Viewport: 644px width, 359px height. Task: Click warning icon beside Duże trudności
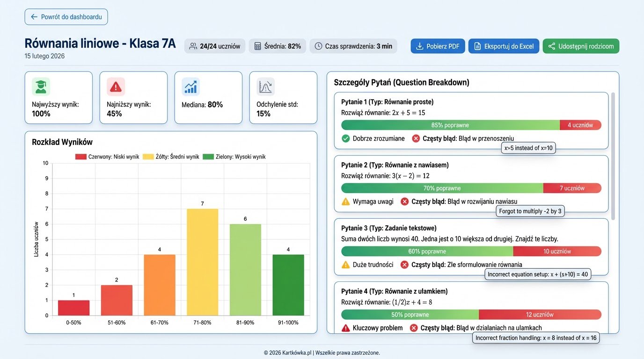(x=345, y=264)
